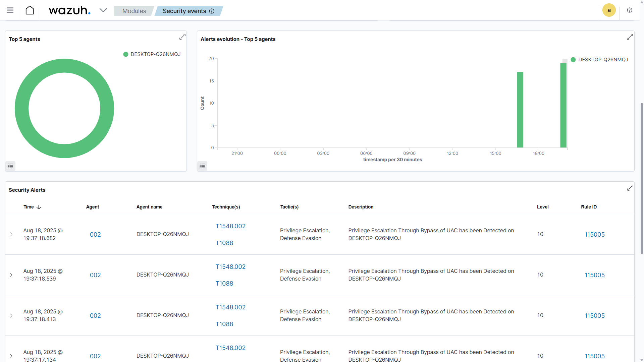Open rule 115005 in 19:37:18.682 row
The height and width of the screenshot is (362, 644).
pos(595,235)
